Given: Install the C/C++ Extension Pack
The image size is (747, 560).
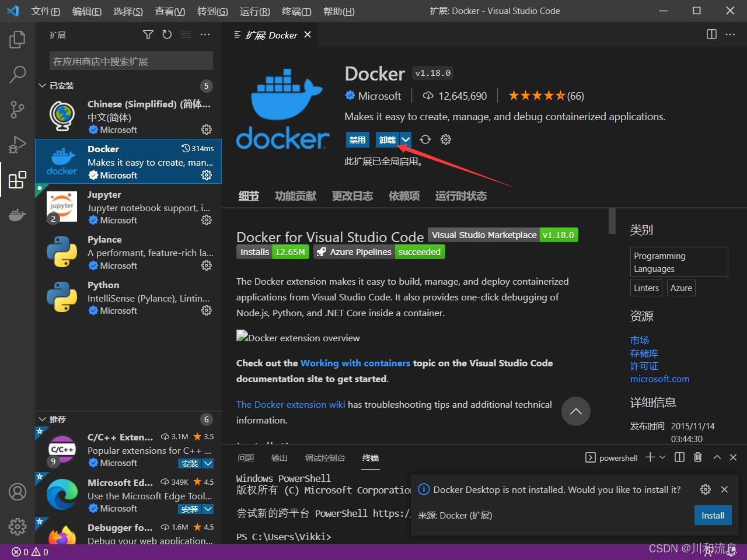Looking at the screenshot, I should pyautogui.click(x=190, y=464).
